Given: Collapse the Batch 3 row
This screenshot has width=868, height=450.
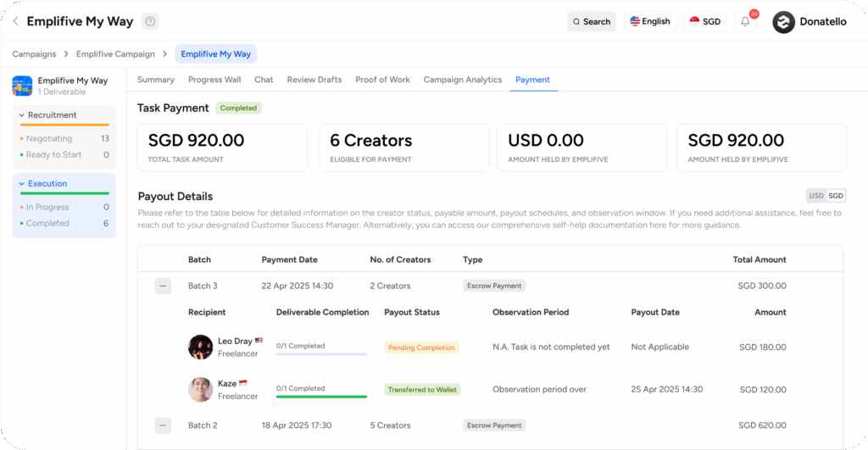Looking at the screenshot, I should (163, 286).
